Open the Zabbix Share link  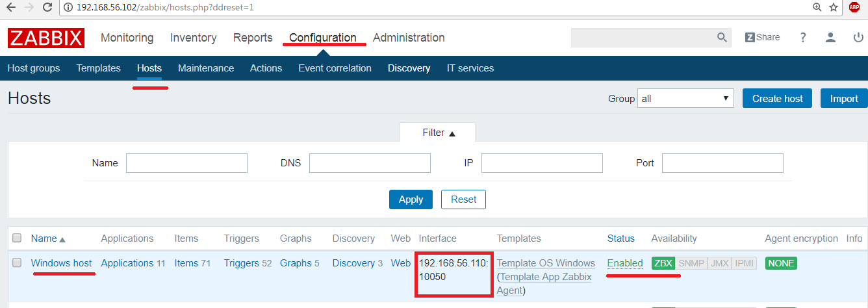(762, 38)
